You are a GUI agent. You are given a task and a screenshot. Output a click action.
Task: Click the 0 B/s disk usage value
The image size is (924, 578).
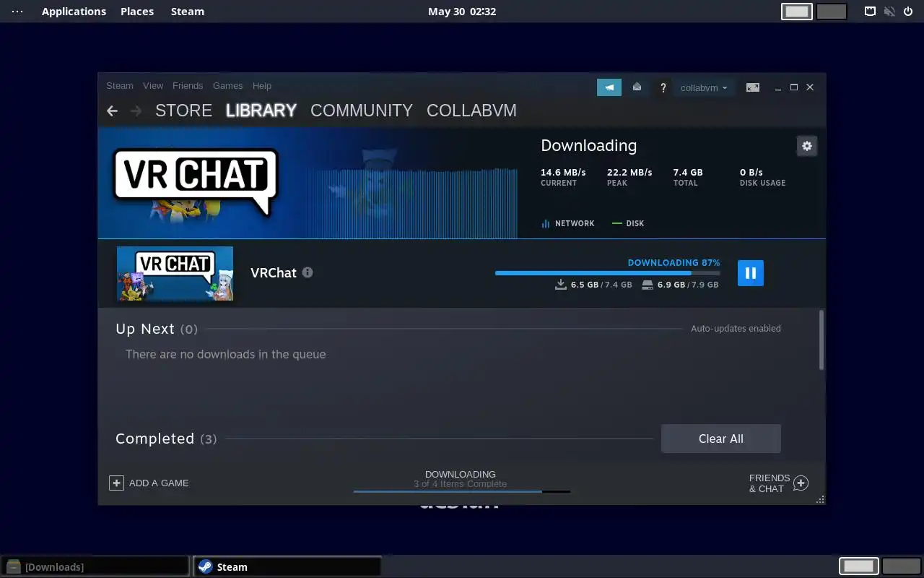[751, 173]
